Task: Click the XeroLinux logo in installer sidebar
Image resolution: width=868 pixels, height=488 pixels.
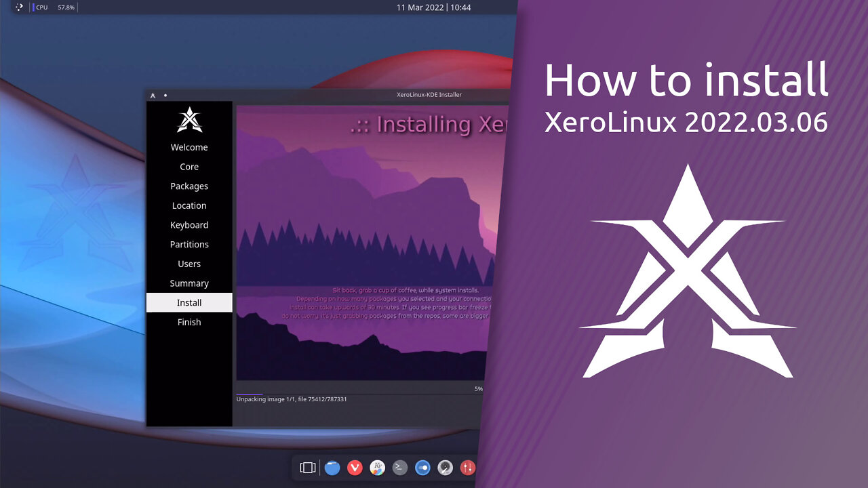Action: (x=189, y=119)
